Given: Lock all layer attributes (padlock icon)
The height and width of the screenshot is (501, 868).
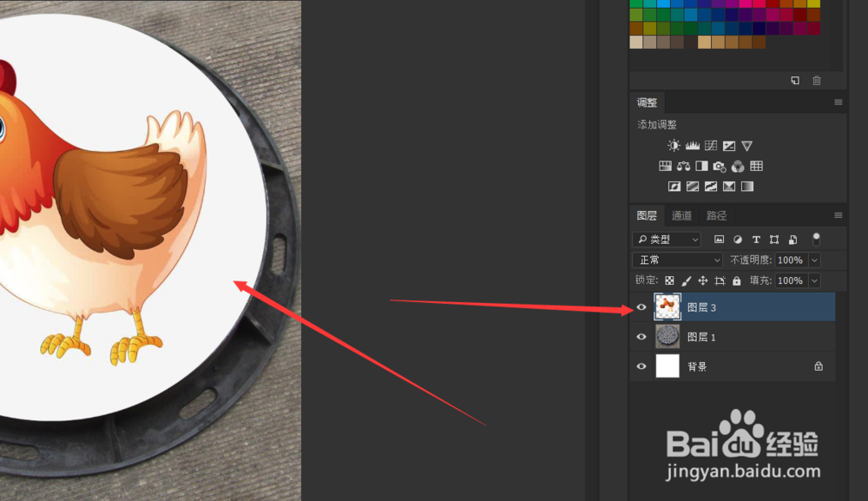Looking at the screenshot, I should pyautogui.click(x=736, y=280).
